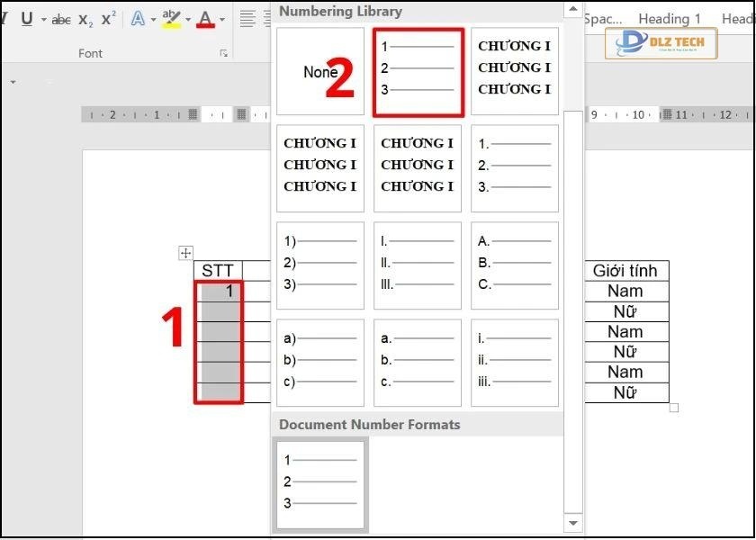Choose the plain 1 2 3 numbering format
The image size is (756, 540).
(x=418, y=72)
